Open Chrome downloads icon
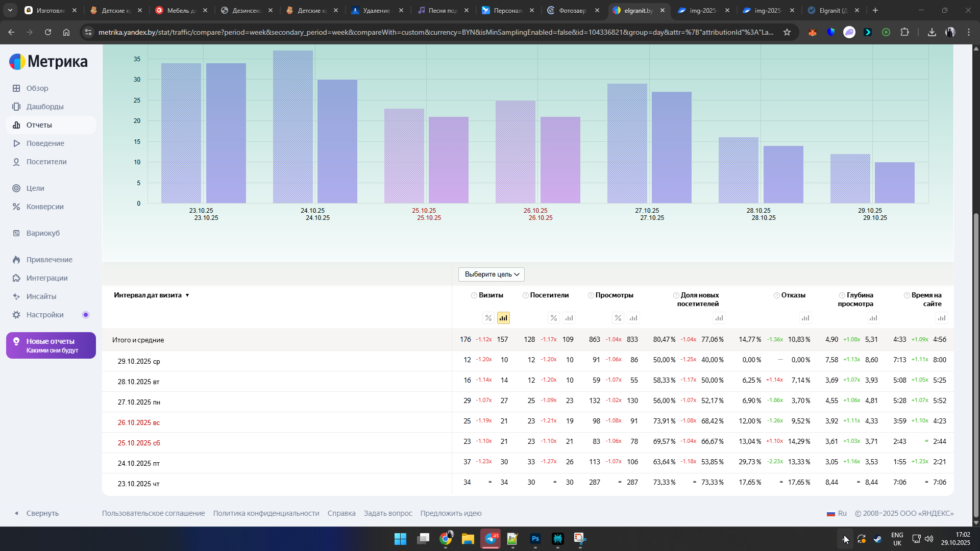 [932, 32]
